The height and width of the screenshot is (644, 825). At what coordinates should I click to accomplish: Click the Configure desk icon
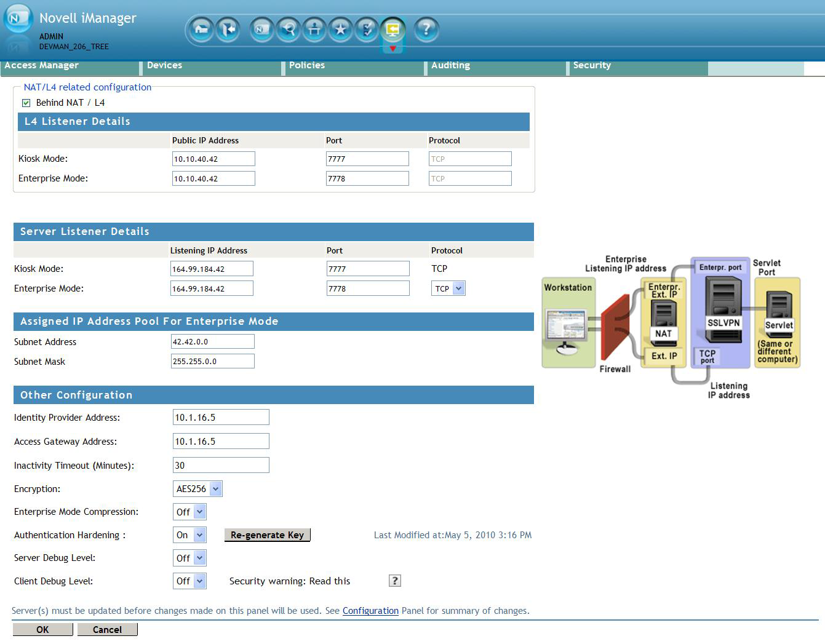314,29
